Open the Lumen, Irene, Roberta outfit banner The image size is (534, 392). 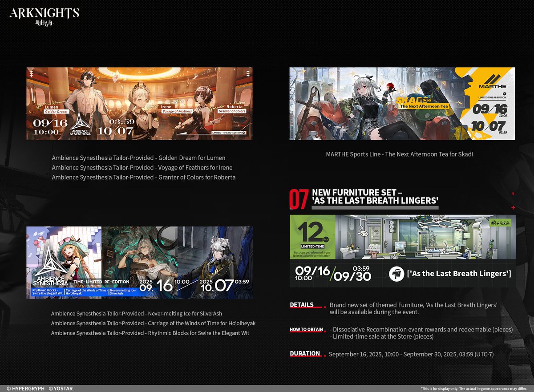(x=139, y=104)
